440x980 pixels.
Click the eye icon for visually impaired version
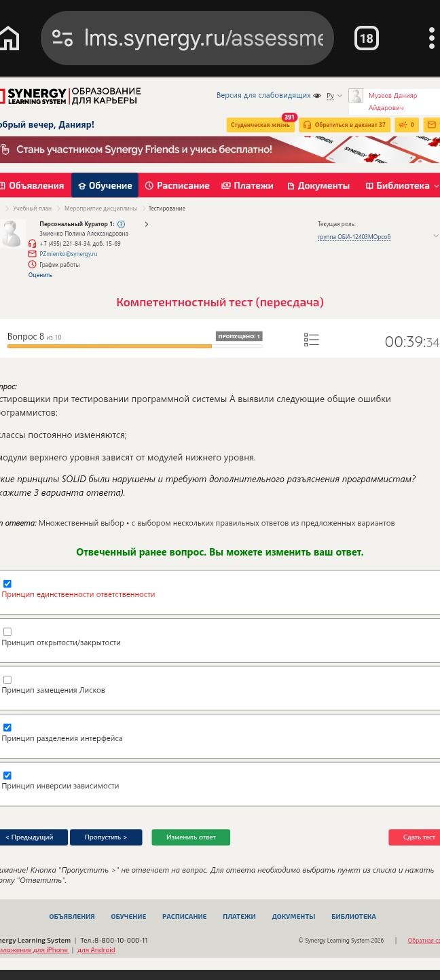click(x=317, y=96)
